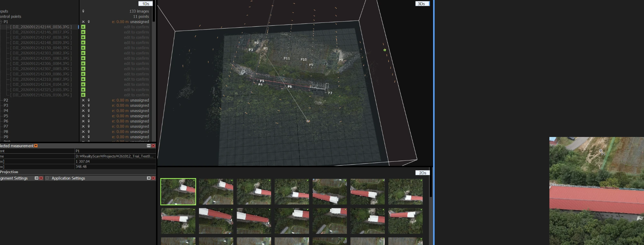Open the 1Ds view selector
The image size is (644, 245).
pos(146,4)
